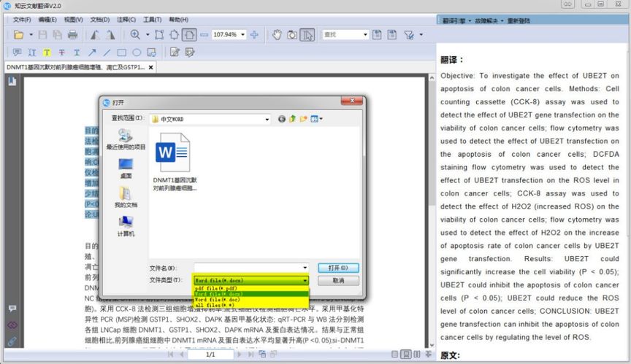
Task: Open the dropdown arrow beside open folder icon
Action: coord(31,35)
